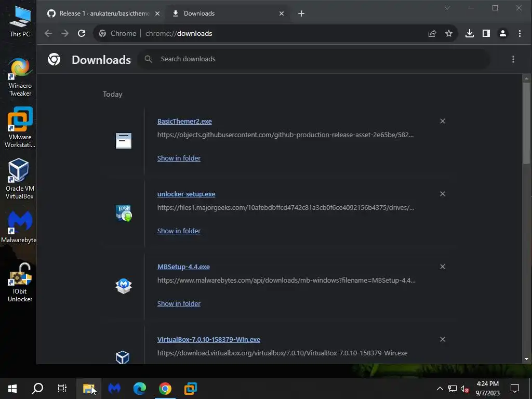
Task: Open the network status tray icon
Action: point(453,389)
